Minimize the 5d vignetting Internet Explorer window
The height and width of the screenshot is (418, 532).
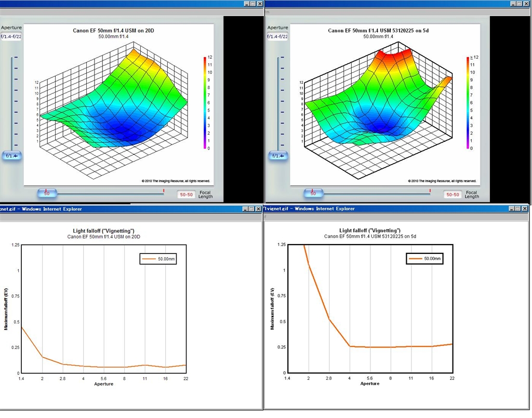[x=512, y=209]
